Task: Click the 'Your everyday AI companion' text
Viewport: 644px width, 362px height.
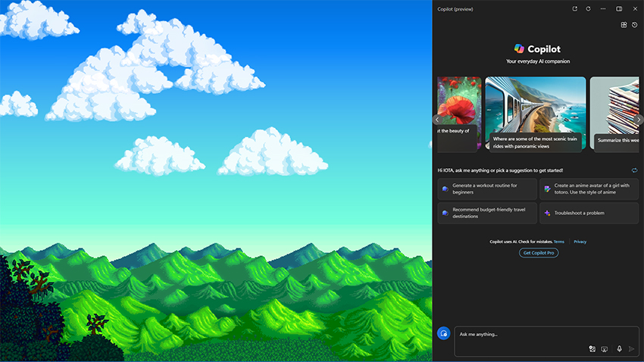Action: (538, 61)
